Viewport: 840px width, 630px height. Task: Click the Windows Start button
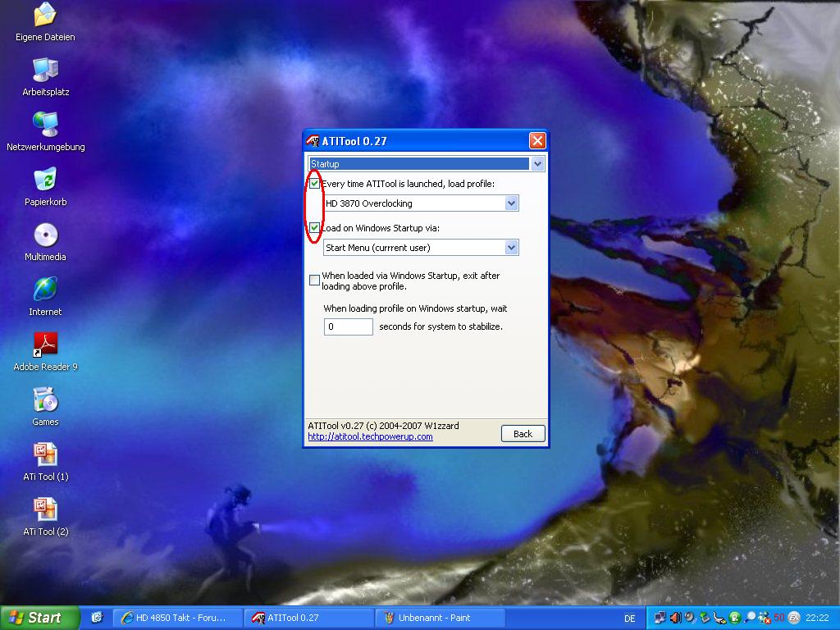(x=39, y=618)
